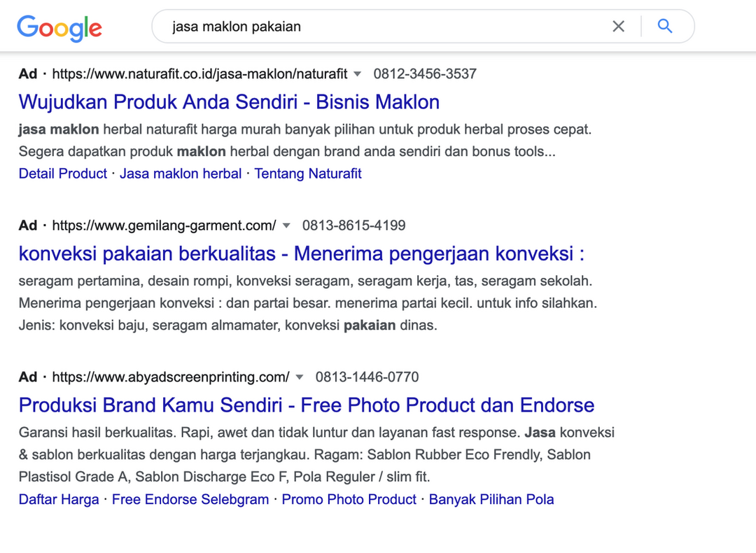Click the clear search X icon
Viewport: 756px width, 553px height.
pyautogui.click(x=619, y=26)
